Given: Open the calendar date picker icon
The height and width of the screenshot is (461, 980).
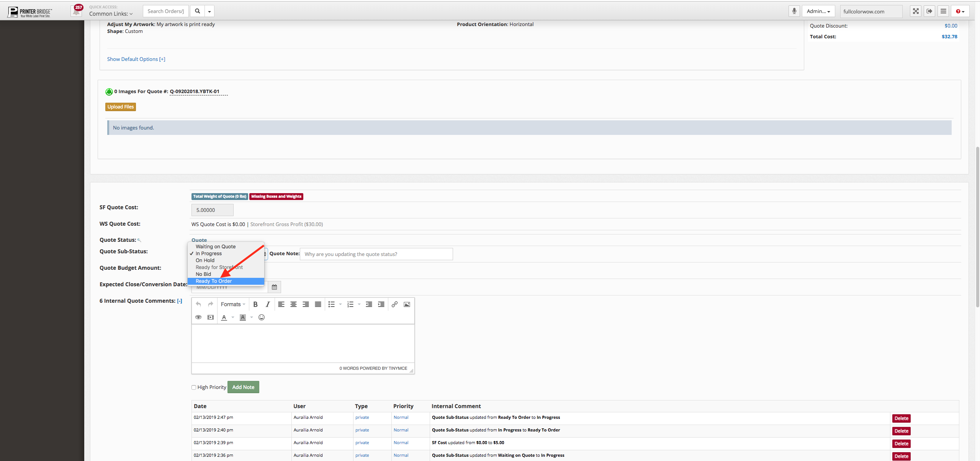Looking at the screenshot, I should point(274,287).
